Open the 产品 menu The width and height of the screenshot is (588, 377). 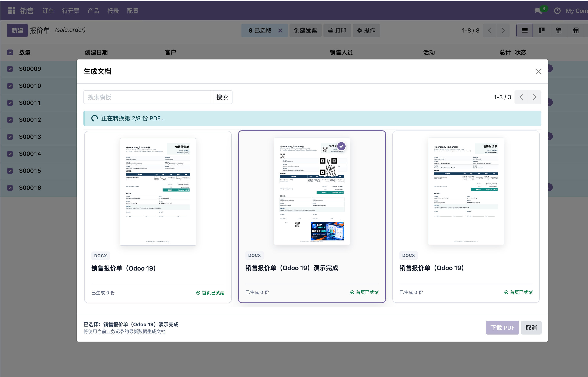click(93, 11)
